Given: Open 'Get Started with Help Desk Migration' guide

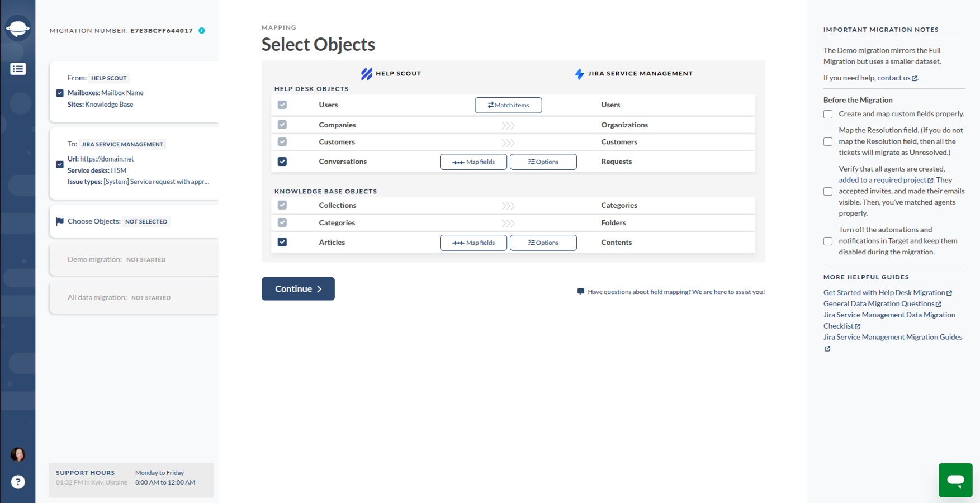Looking at the screenshot, I should click(884, 292).
